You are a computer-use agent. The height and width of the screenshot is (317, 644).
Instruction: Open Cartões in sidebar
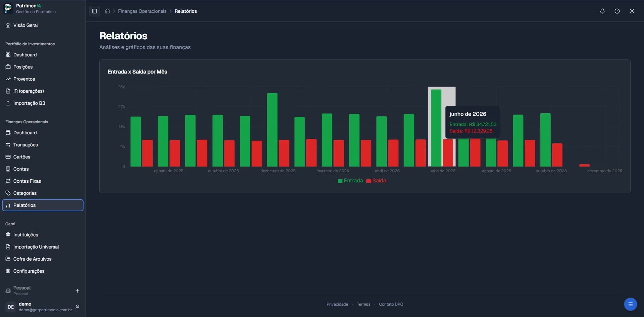pos(43,157)
